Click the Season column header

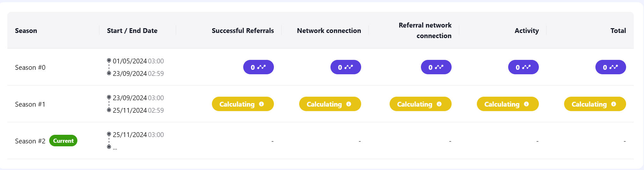pyautogui.click(x=26, y=31)
